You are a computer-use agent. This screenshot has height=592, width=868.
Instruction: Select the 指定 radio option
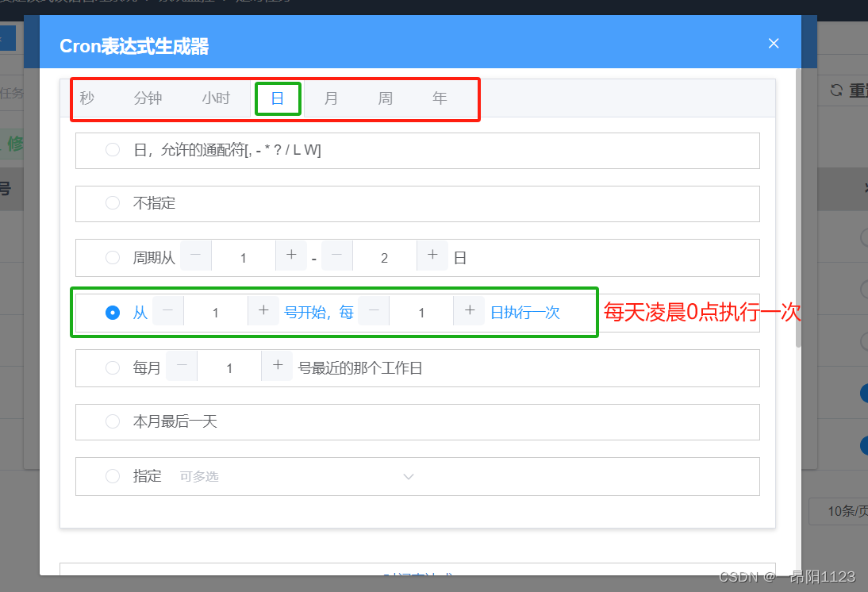click(113, 475)
